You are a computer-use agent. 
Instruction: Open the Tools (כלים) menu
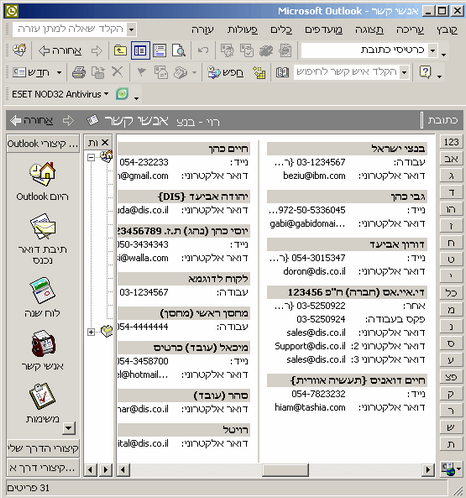click(281, 30)
